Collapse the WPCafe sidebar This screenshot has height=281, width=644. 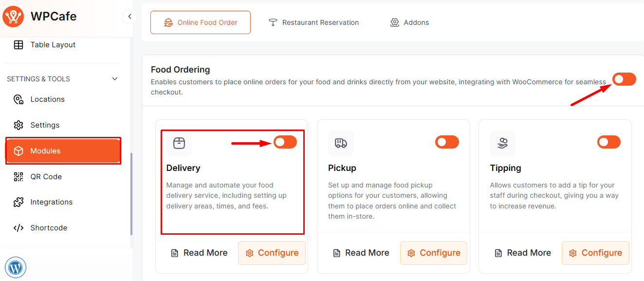tap(129, 17)
